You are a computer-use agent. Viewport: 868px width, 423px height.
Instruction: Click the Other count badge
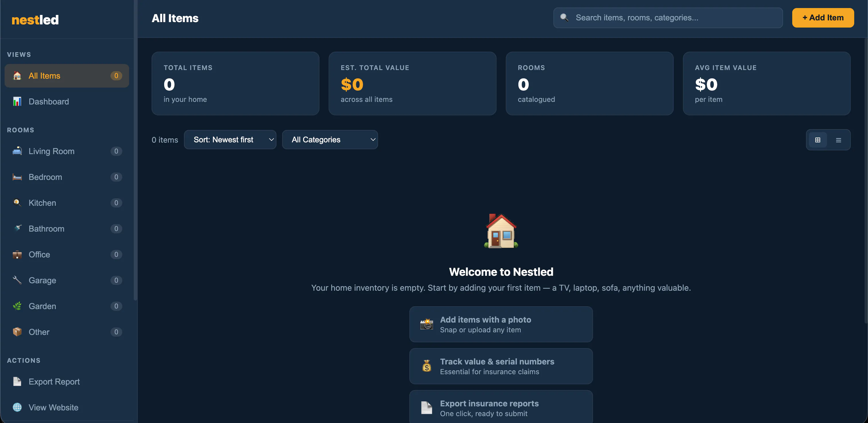pos(116,332)
